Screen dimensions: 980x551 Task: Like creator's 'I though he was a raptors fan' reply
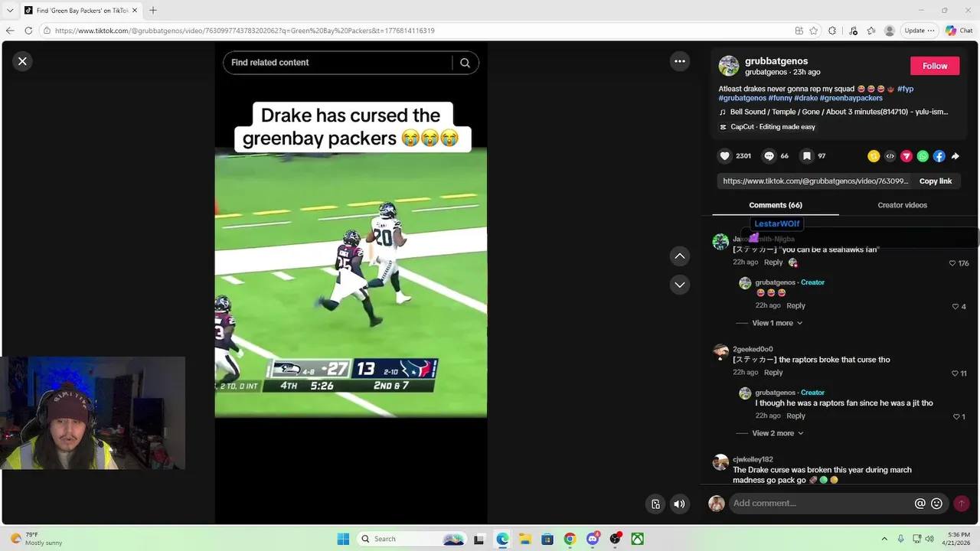click(956, 417)
